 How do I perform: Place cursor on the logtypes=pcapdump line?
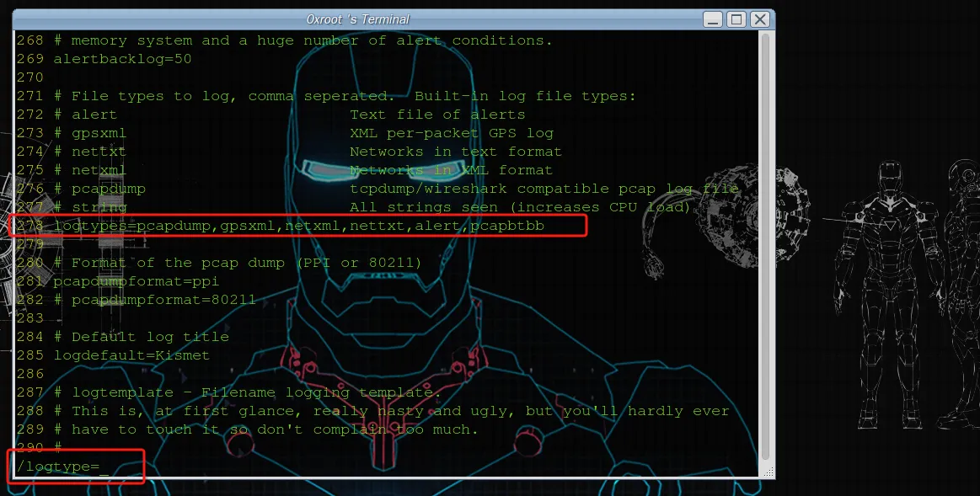(299, 226)
